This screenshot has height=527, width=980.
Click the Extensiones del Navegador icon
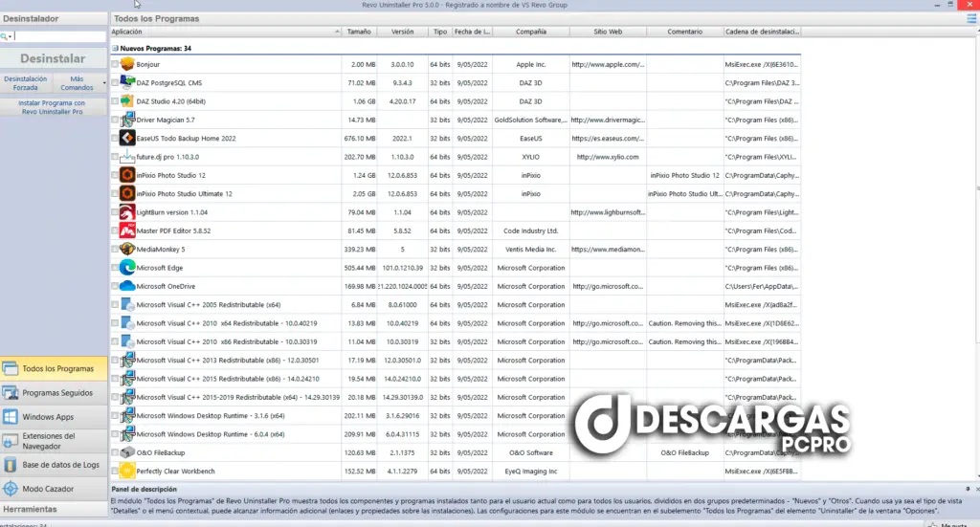11,441
